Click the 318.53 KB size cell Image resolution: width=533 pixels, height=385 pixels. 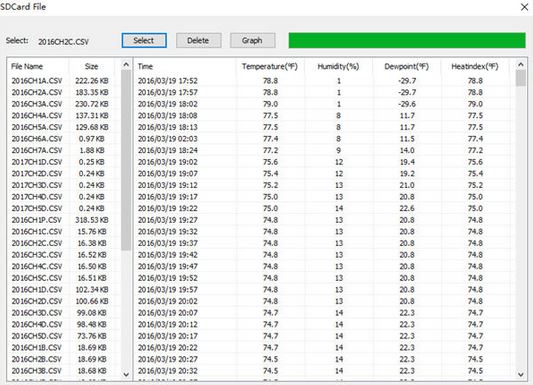[x=92, y=220]
